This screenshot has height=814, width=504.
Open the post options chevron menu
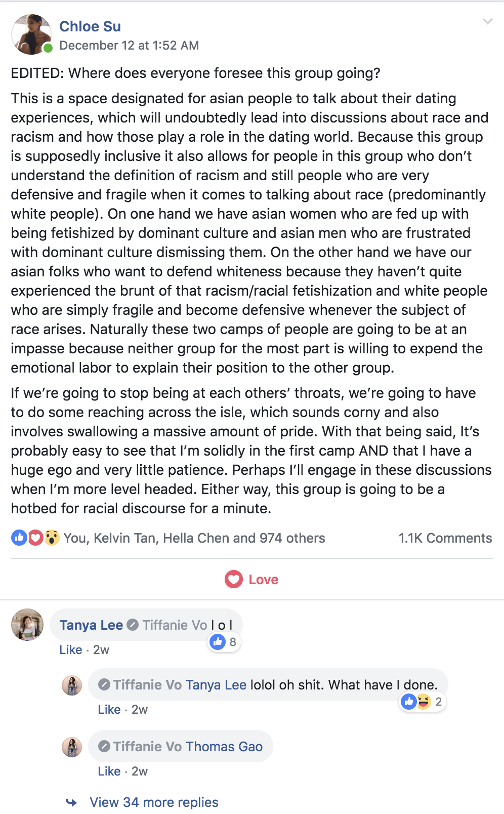[487, 21]
